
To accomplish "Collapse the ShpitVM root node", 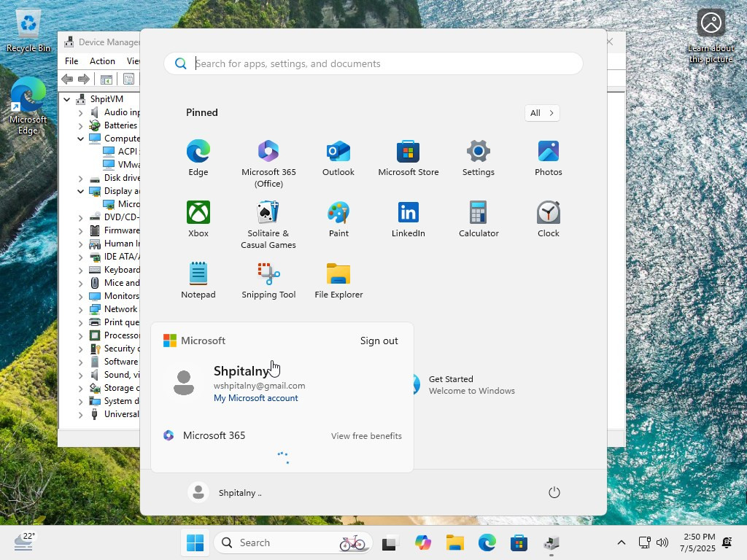I will tap(67, 99).
